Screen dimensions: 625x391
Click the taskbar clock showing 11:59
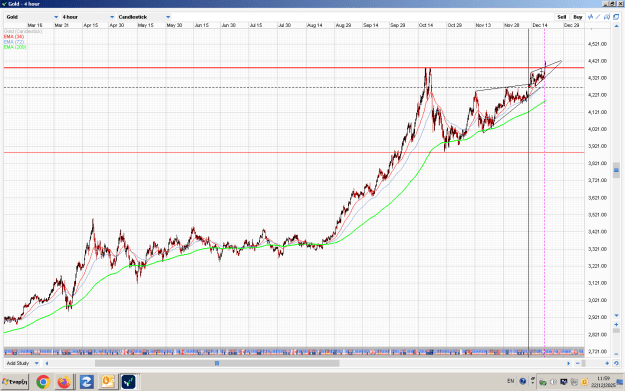pyautogui.click(x=603, y=382)
